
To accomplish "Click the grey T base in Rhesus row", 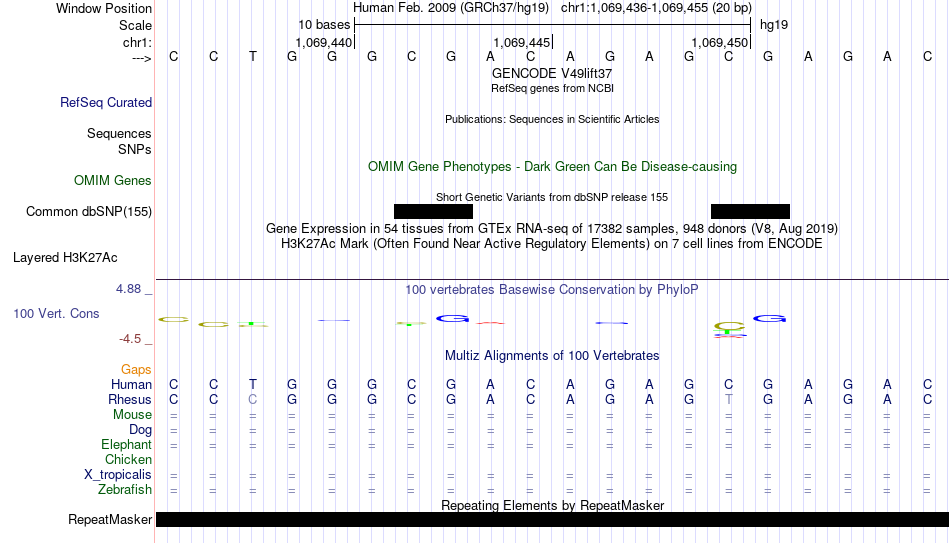I will 729,400.
